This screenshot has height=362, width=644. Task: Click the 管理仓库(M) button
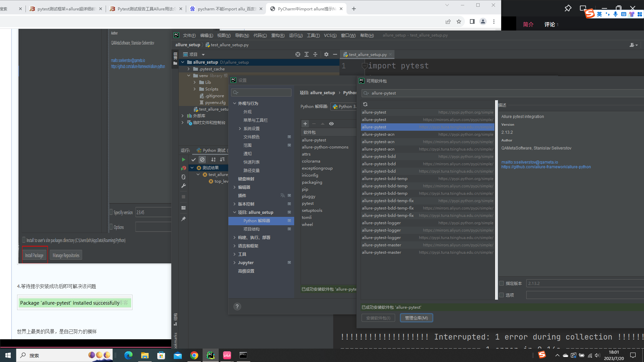[x=416, y=318]
